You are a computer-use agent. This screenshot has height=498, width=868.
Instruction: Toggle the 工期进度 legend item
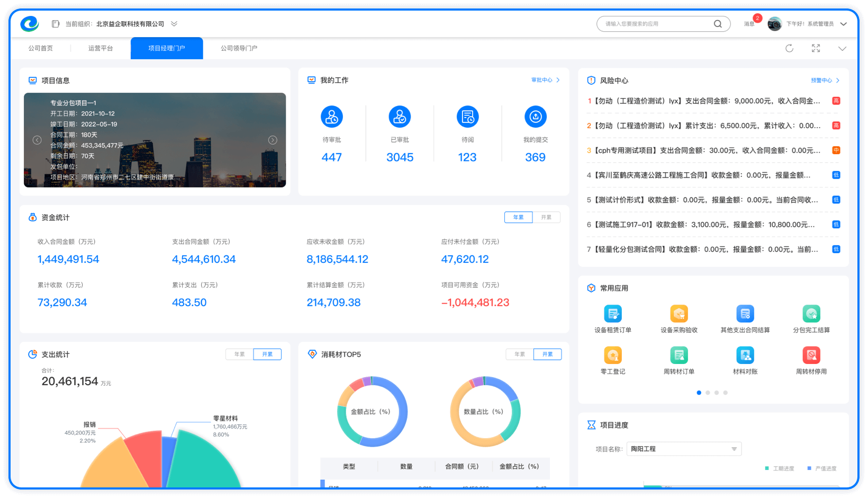pos(780,468)
